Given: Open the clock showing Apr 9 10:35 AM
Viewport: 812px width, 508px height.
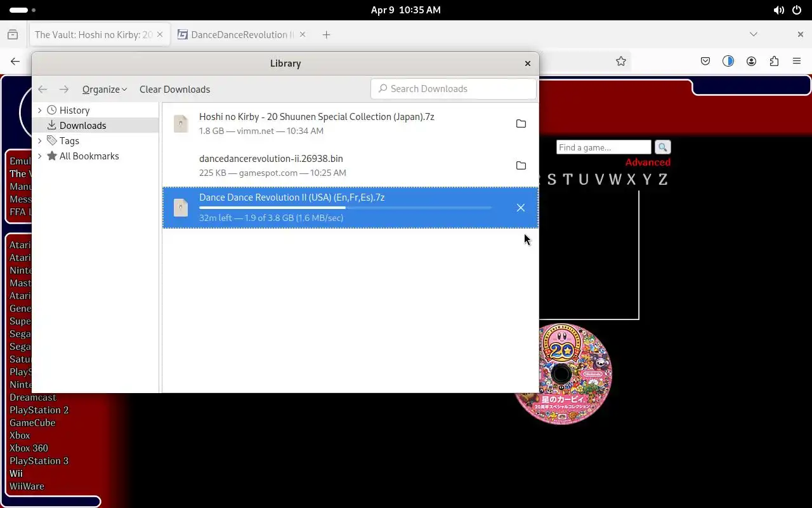Looking at the screenshot, I should 406,10.
